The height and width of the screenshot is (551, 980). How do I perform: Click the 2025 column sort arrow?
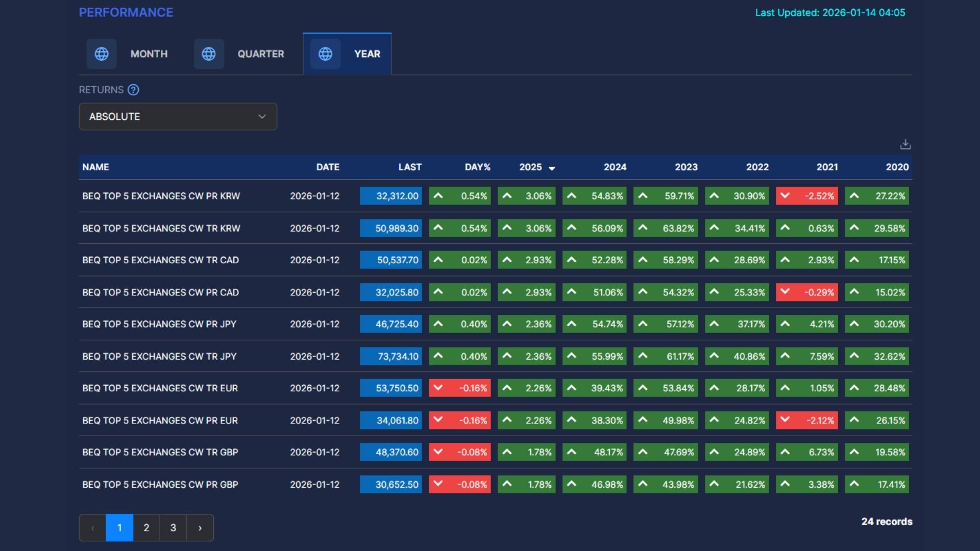pyautogui.click(x=552, y=168)
